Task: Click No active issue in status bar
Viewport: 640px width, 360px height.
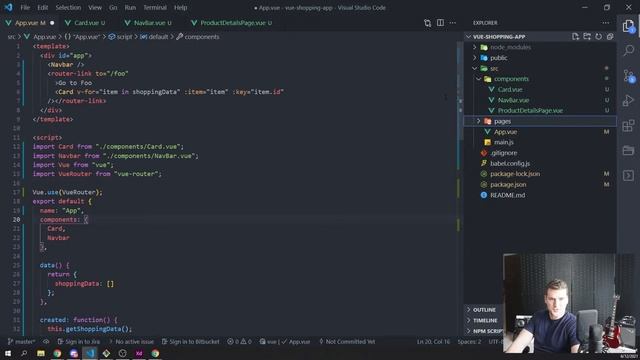Action: [131, 342]
